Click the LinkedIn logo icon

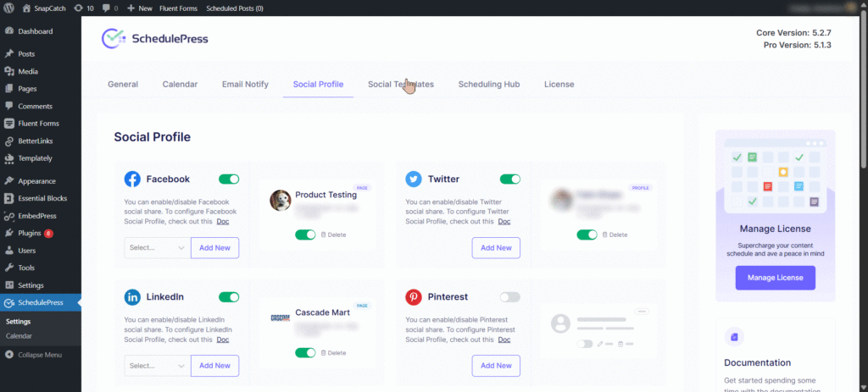132,297
